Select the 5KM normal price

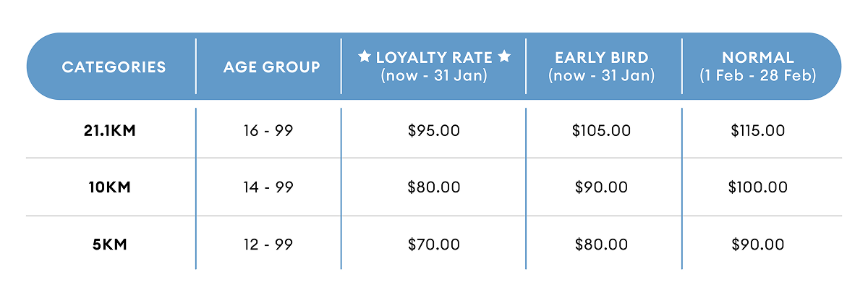[x=757, y=245]
